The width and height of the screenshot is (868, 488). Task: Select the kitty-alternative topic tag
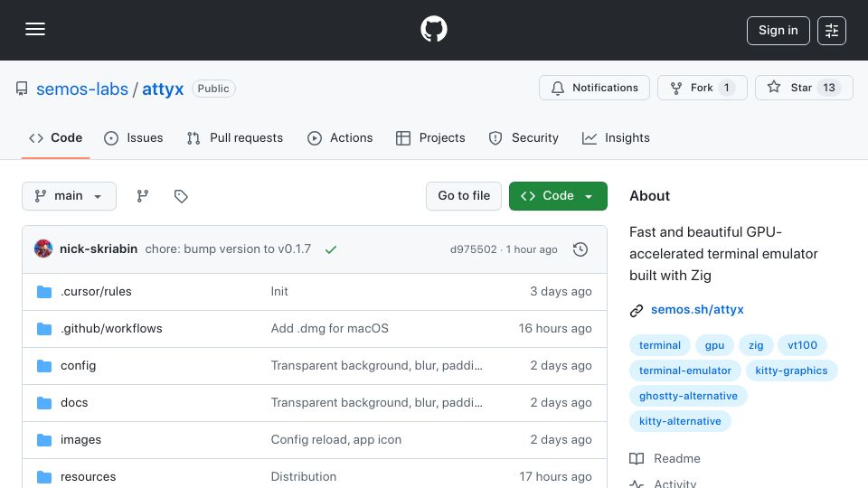coord(680,422)
